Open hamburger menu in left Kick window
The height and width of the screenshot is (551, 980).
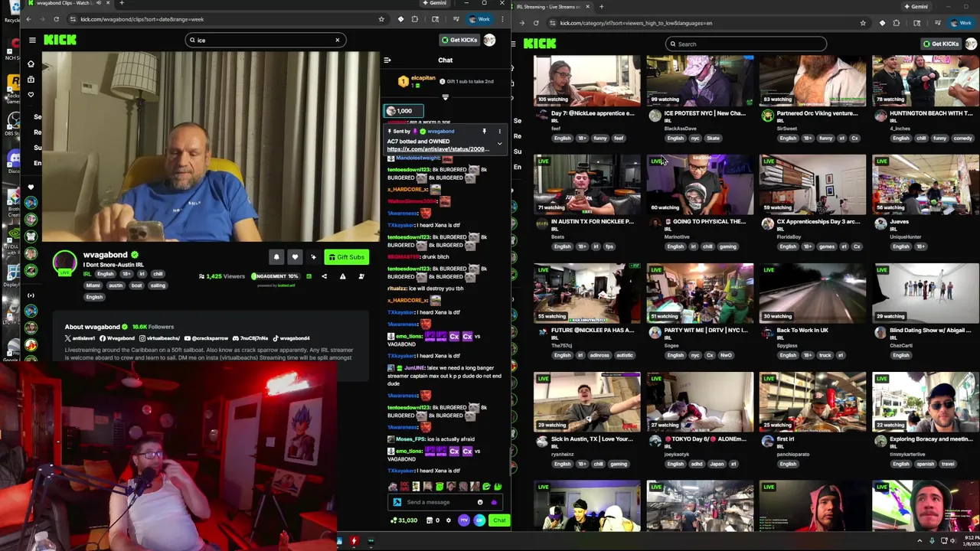point(32,40)
